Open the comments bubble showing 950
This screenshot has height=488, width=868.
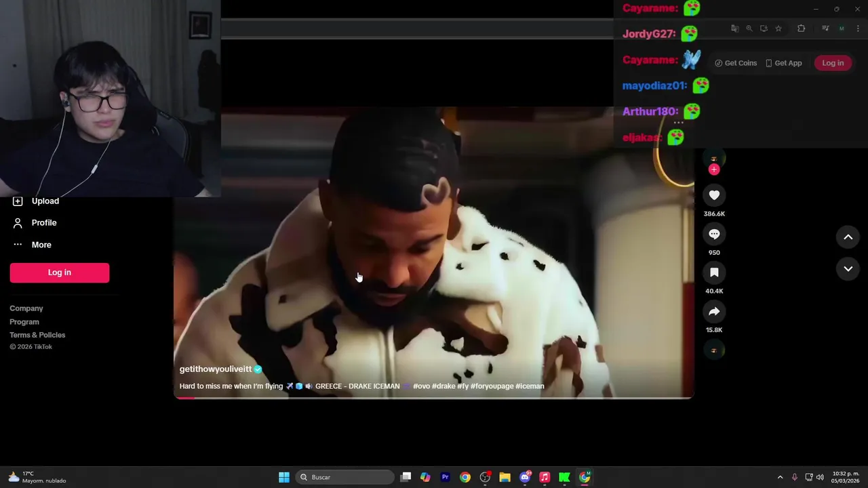714,234
